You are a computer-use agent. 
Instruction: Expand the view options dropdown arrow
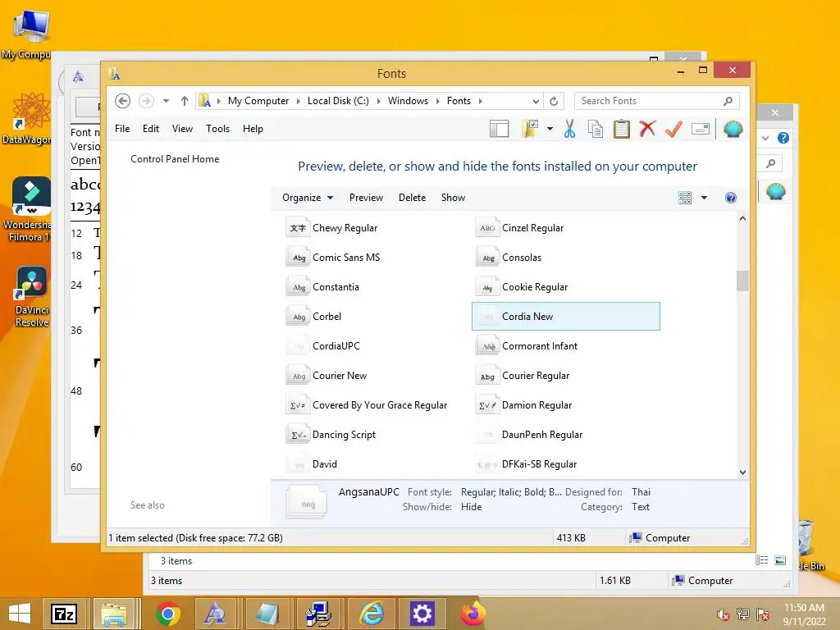(704, 198)
